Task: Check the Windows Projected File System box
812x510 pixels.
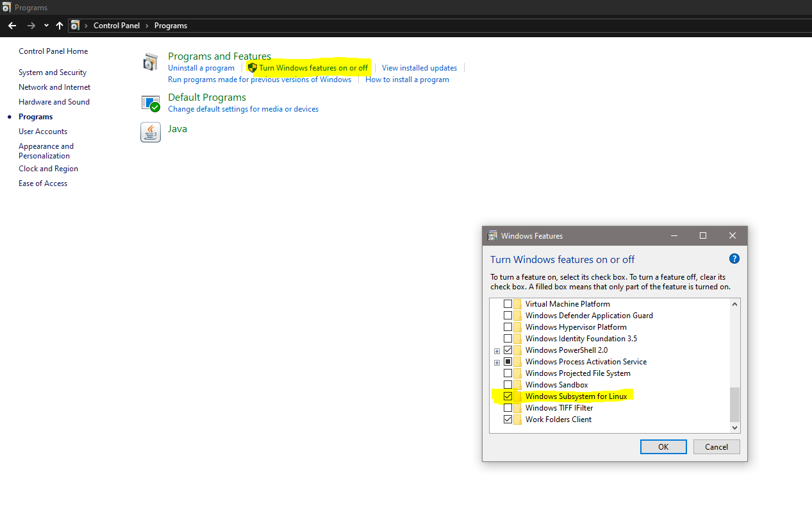Action: pos(508,373)
